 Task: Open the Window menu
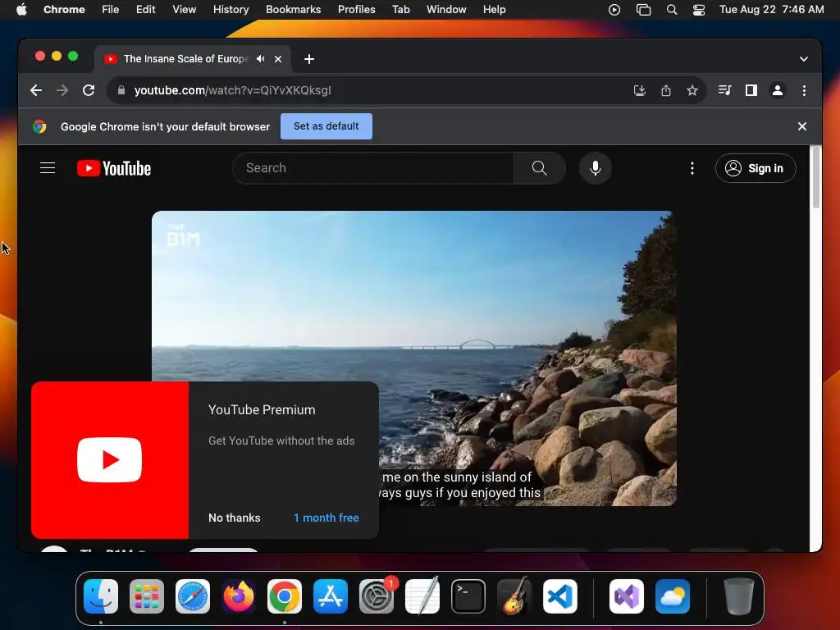(446, 10)
